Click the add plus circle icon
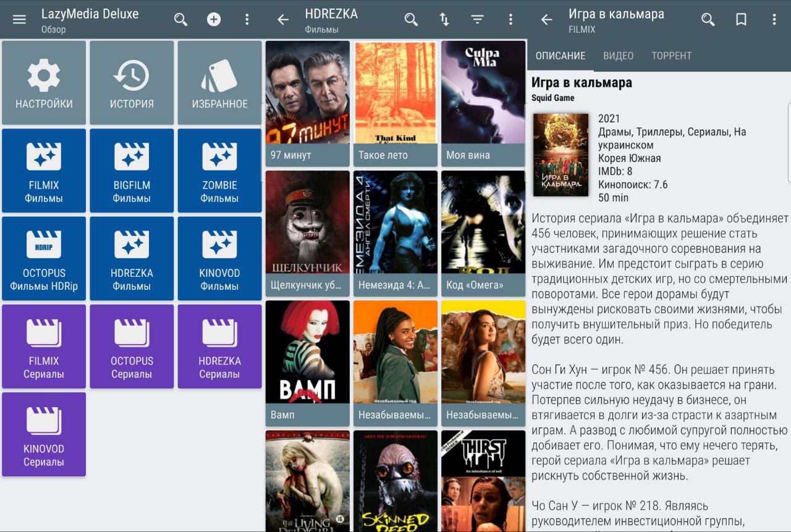 point(214,19)
